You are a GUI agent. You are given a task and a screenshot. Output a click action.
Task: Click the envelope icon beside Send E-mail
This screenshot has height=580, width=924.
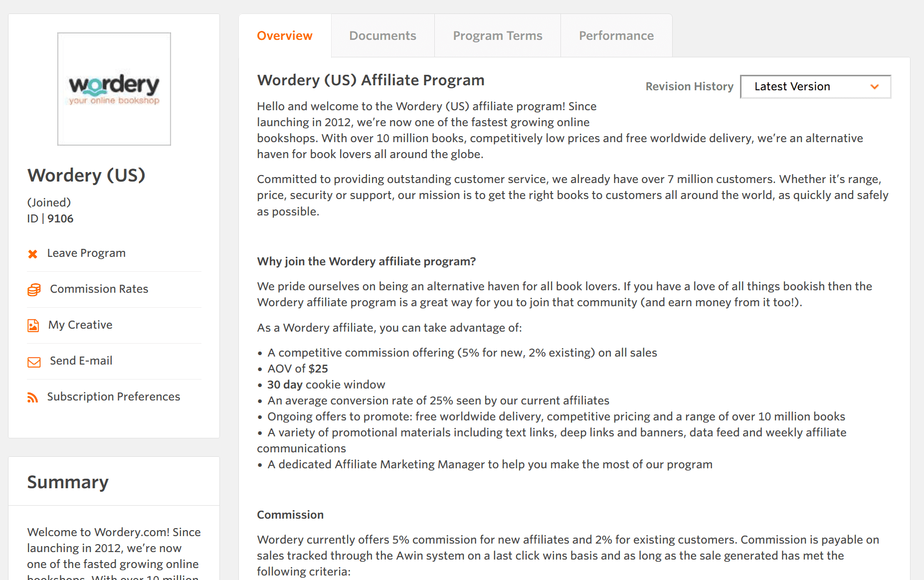pos(34,362)
